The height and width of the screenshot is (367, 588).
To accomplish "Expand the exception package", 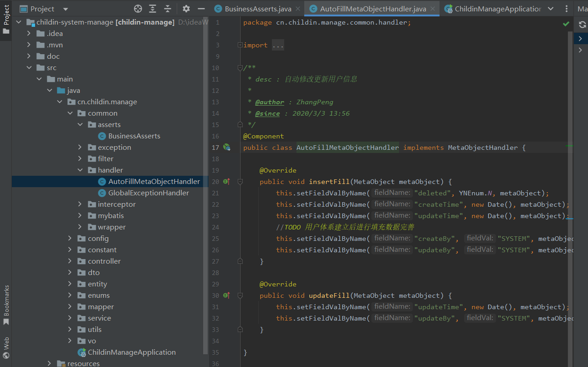I will coord(80,148).
